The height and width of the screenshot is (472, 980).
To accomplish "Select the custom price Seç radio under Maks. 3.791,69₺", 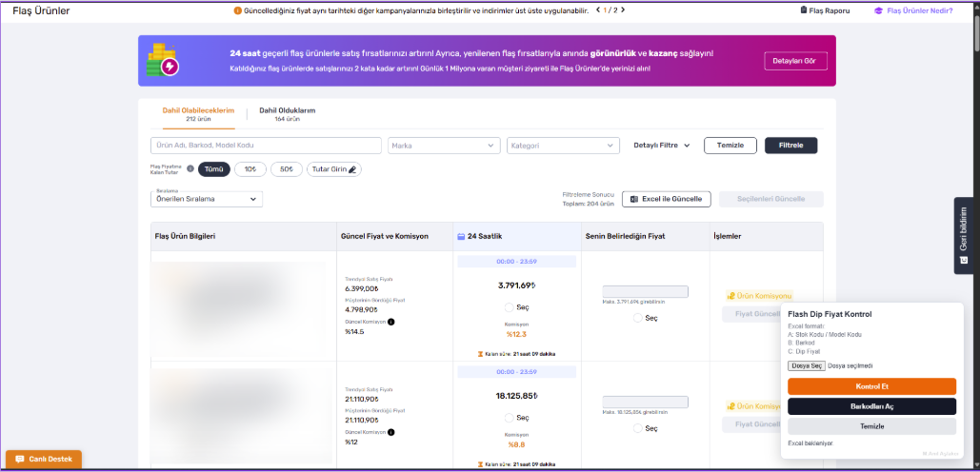I will (x=638, y=318).
